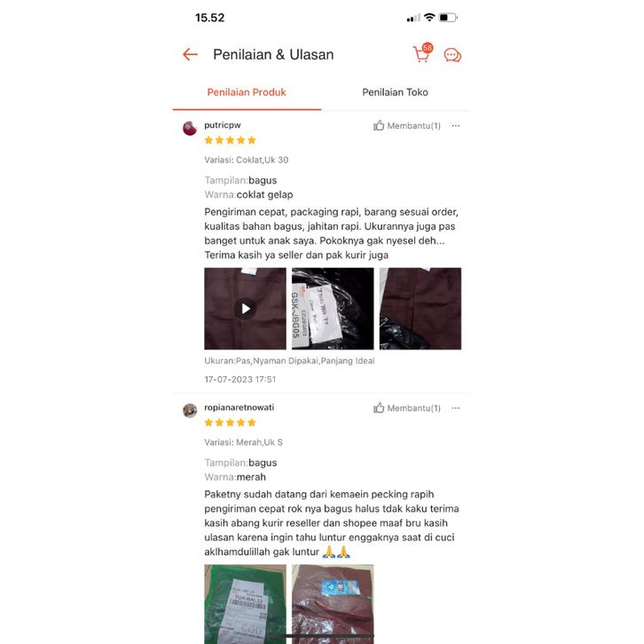The height and width of the screenshot is (644, 644).
Task: Open the maroon skirt photo
Action: tap(333, 604)
